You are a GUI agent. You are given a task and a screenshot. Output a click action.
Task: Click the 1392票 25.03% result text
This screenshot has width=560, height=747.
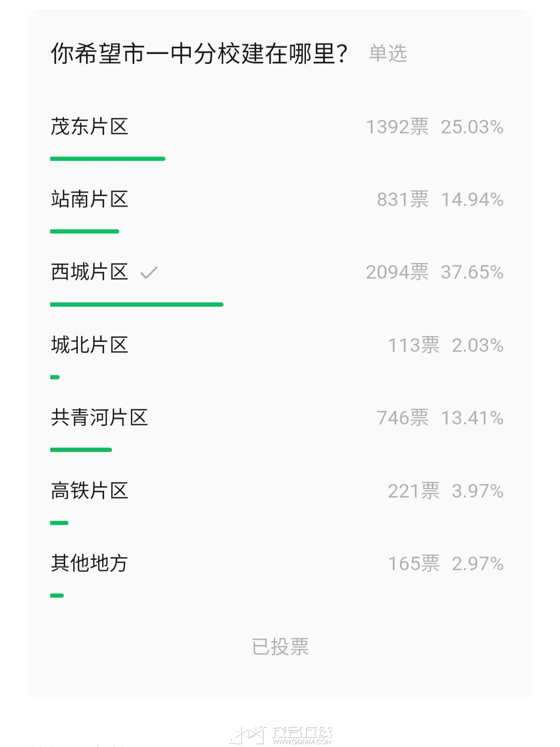click(435, 127)
